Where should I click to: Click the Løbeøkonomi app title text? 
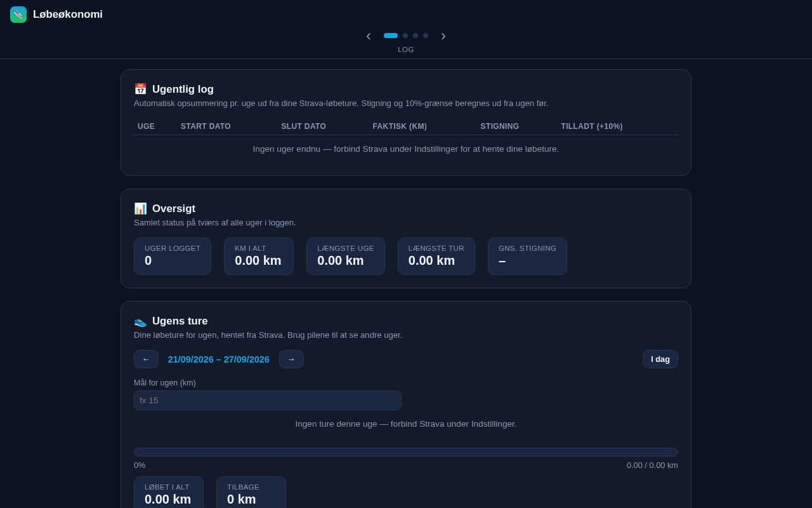click(x=68, y=15)
